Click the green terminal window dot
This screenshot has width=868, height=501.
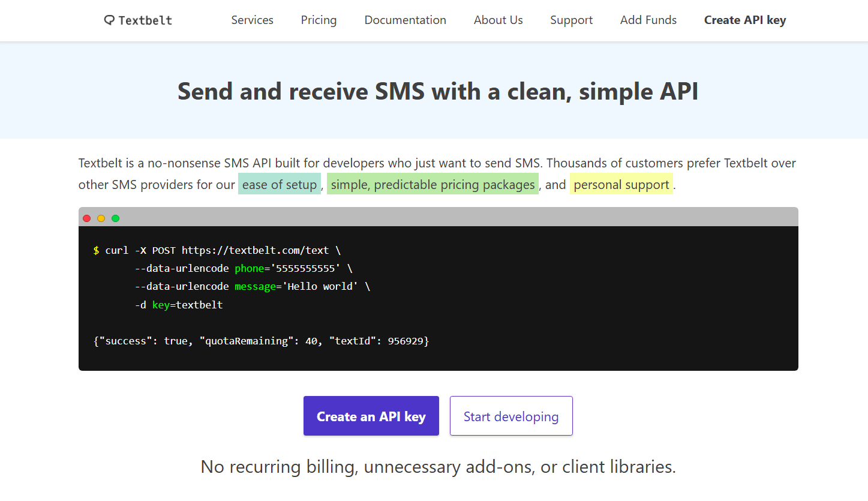(115, 218)
